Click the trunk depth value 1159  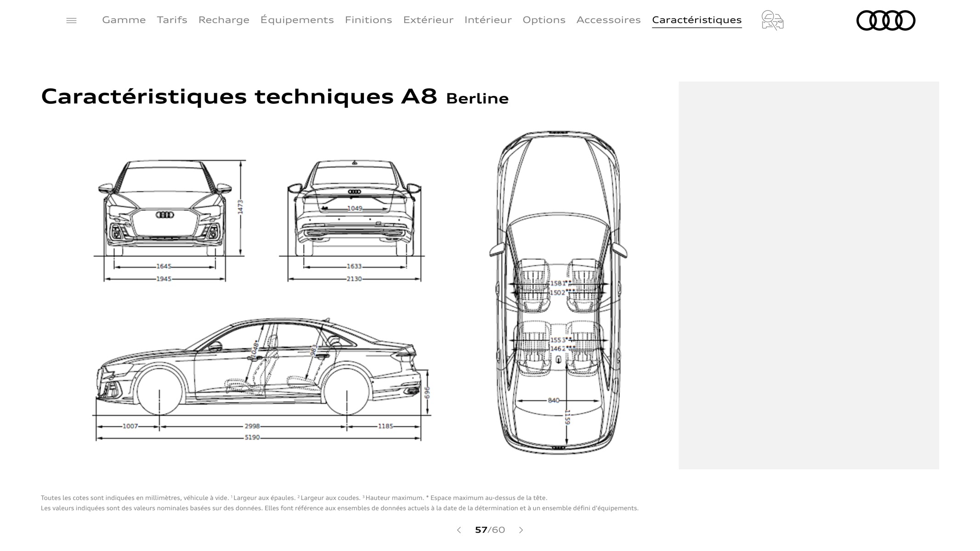[567, 417]
